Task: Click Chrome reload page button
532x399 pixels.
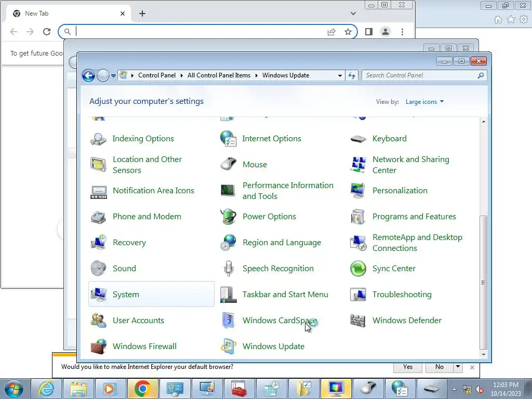Action: (47, 32)
